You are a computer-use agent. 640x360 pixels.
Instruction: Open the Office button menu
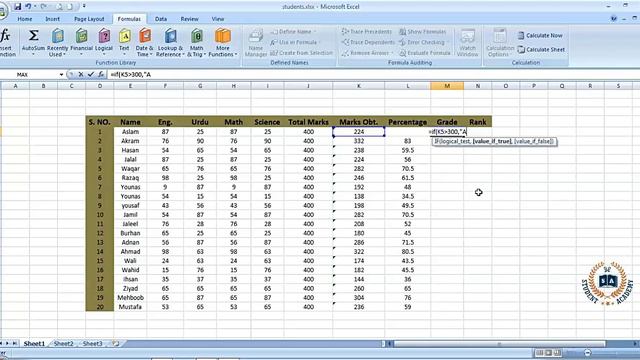pos(2,11)
